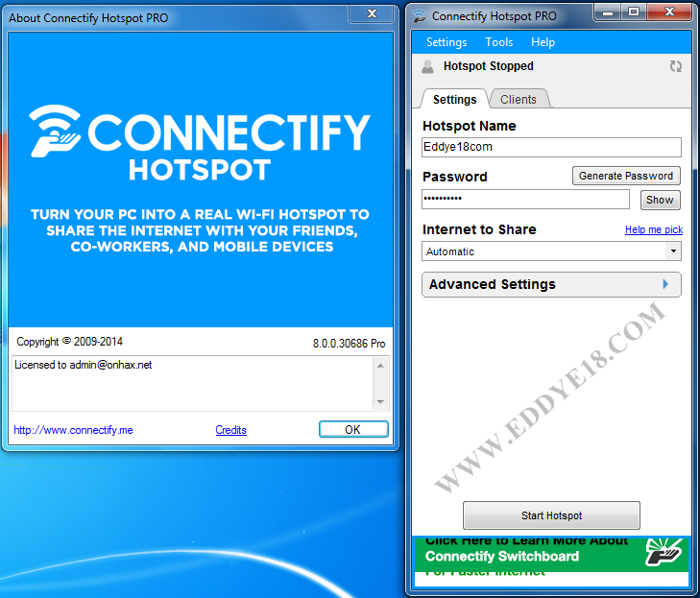Minimize the Connectify Hotspot PRO window
This screenshot has height=598, width=700.
[x=608, y=12]
